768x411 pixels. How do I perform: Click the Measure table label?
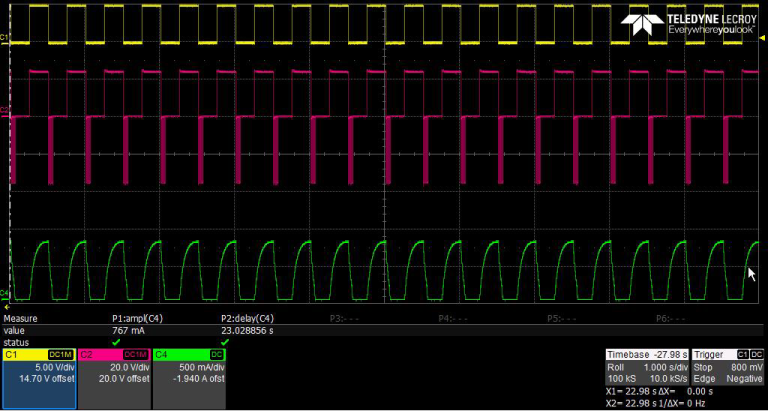coord(20,318)
